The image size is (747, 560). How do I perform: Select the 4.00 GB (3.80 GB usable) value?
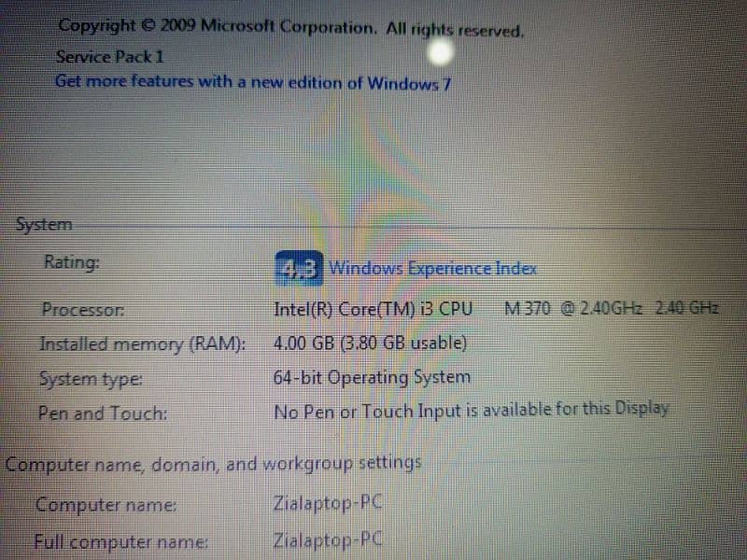tap(370, 343)
